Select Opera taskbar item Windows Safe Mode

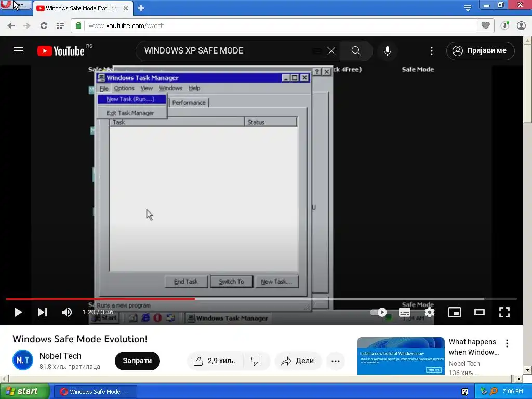96,392
